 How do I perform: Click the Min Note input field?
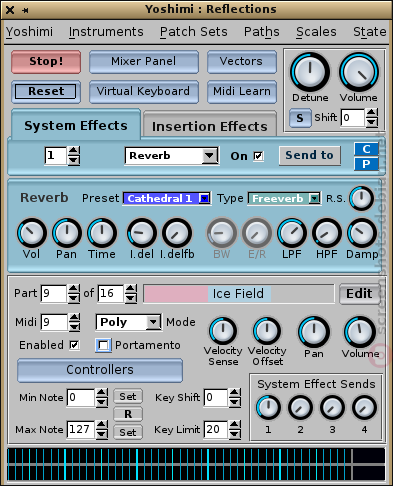pyautogui.click(x=81, y=397)
